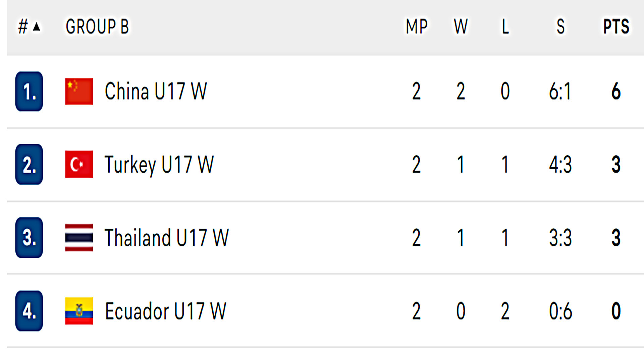Open Ecuador U17 W team page
Image resolution: width=644 pixels, height=362 pixels.
pyautogui.click(x=166, y=311)
